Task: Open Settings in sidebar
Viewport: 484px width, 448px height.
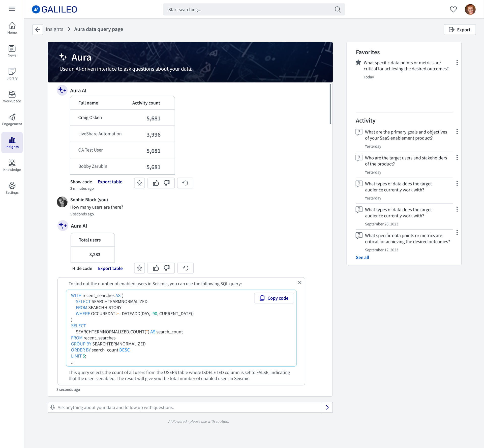Action: tap(12, 188)
